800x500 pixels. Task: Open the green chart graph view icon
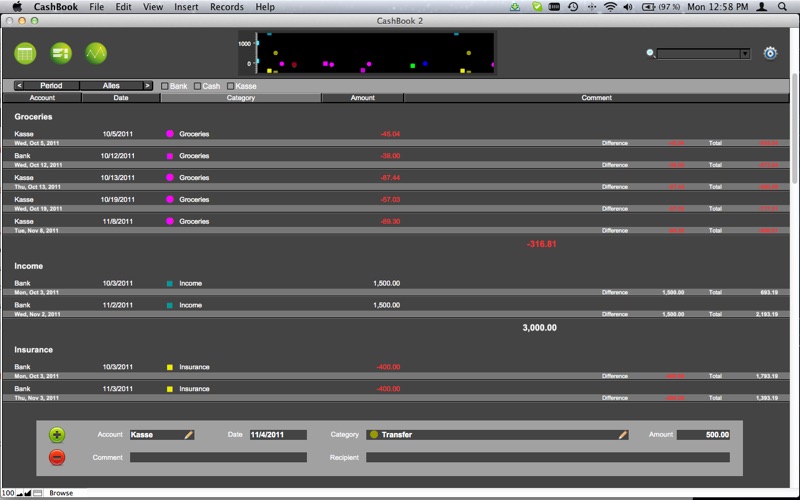[x=96, y=53]
